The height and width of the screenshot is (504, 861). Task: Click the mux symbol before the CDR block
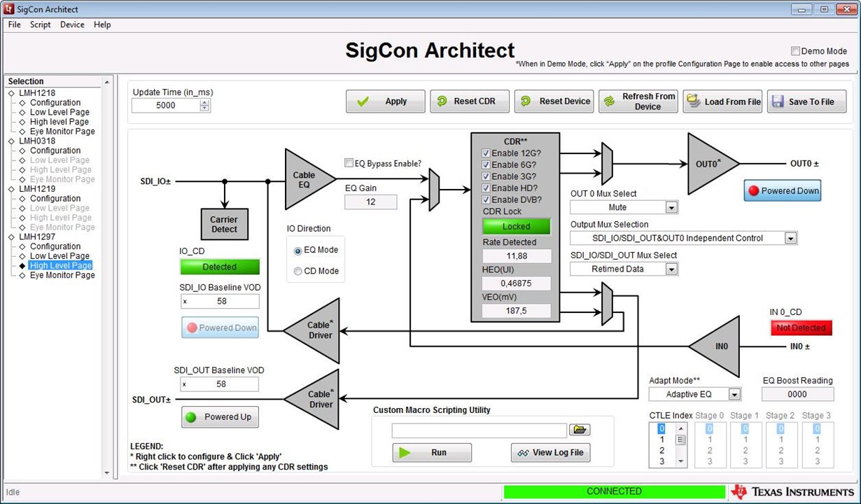coord(434,190)
